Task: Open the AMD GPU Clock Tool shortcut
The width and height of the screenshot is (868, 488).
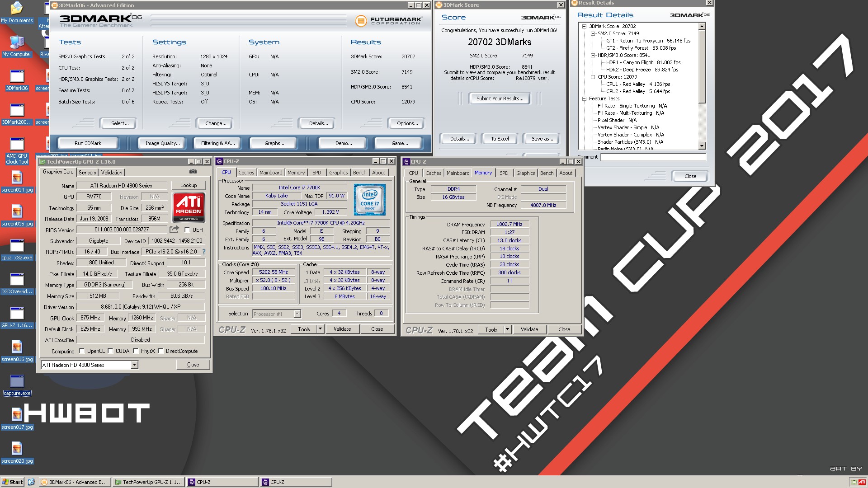Action: pos(17,150)
